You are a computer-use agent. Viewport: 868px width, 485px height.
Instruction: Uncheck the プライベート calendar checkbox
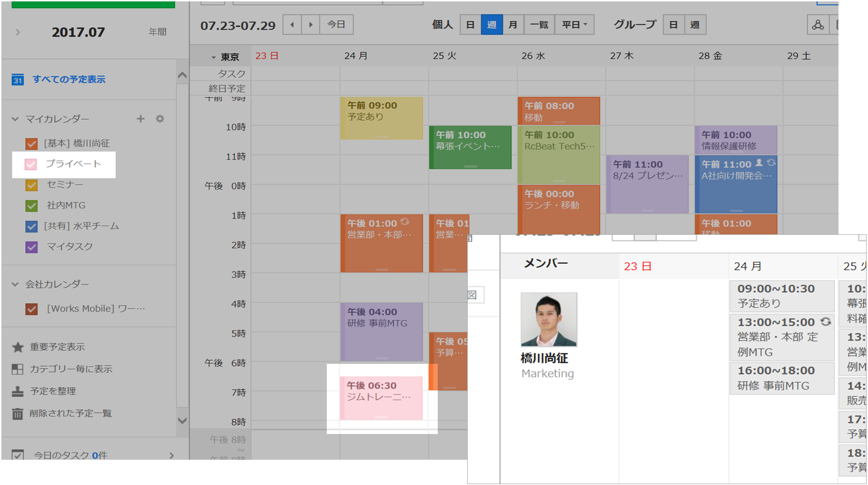pos(31,164)
